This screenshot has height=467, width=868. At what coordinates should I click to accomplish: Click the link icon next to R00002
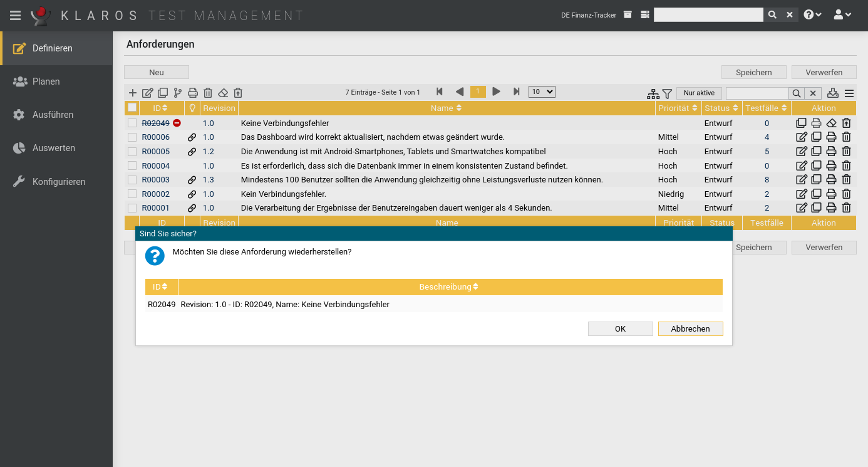coord(192,194)
